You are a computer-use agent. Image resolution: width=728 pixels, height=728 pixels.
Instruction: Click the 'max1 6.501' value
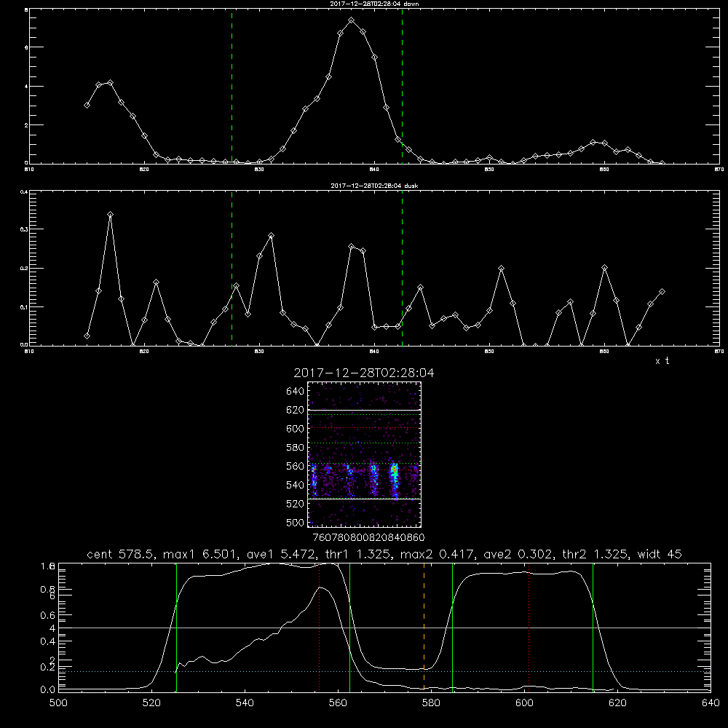coord(200,554)
